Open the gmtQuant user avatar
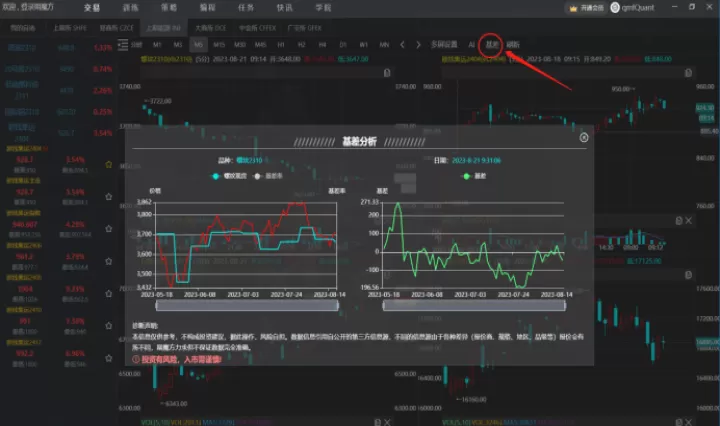720x426 pixels. click(615, 8)
